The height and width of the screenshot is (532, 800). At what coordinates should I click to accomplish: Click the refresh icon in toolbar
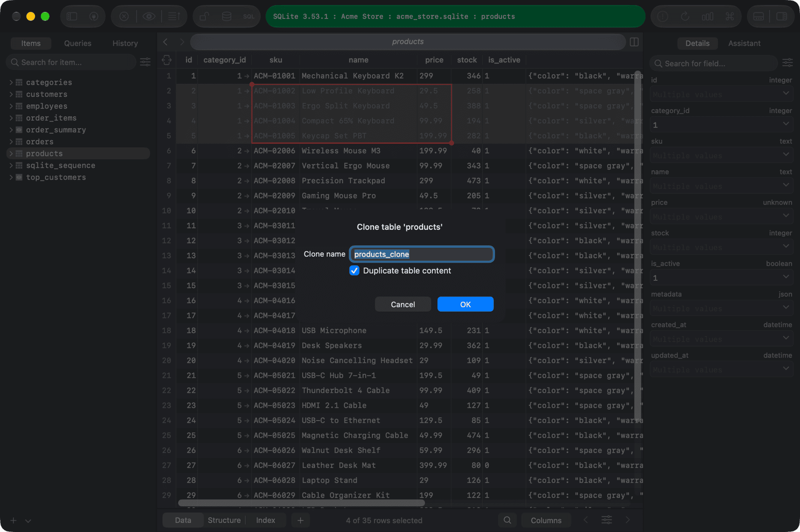pos(685,16)
